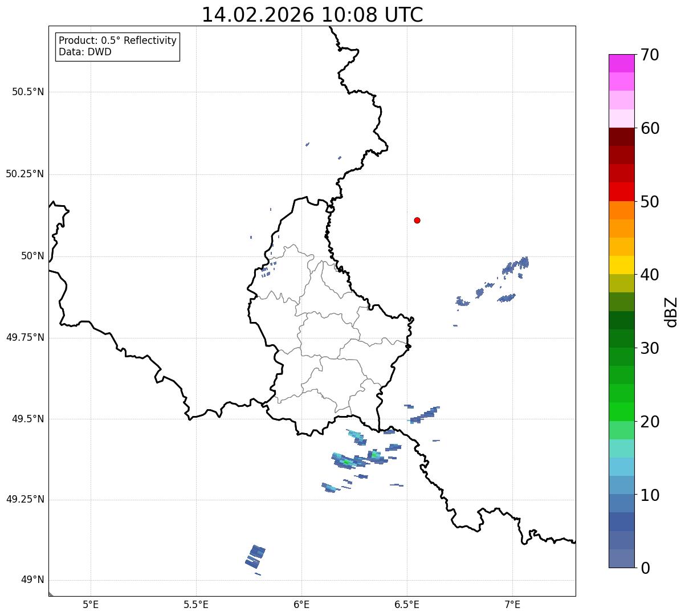This screenshot has width=685, height=616.
Task: Click the magenta top colorbar segment
Action: (x=621, y=63)
